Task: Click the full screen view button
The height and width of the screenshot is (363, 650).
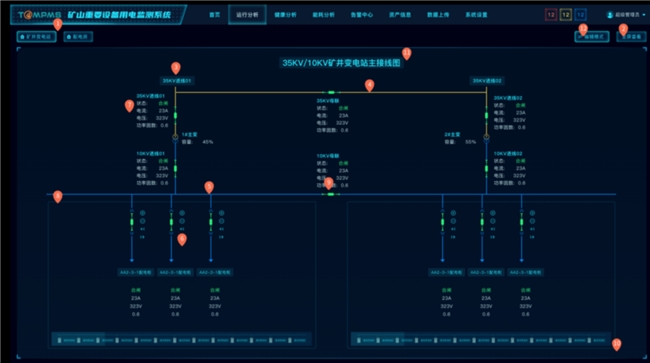Action: (x=631, y=37)
